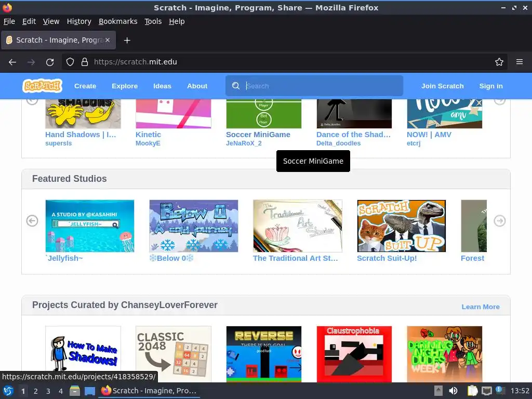Viewport: 532px width, 399px height.
Task: Click the clipboard icon in the system tray
Action: coord(472,391)
